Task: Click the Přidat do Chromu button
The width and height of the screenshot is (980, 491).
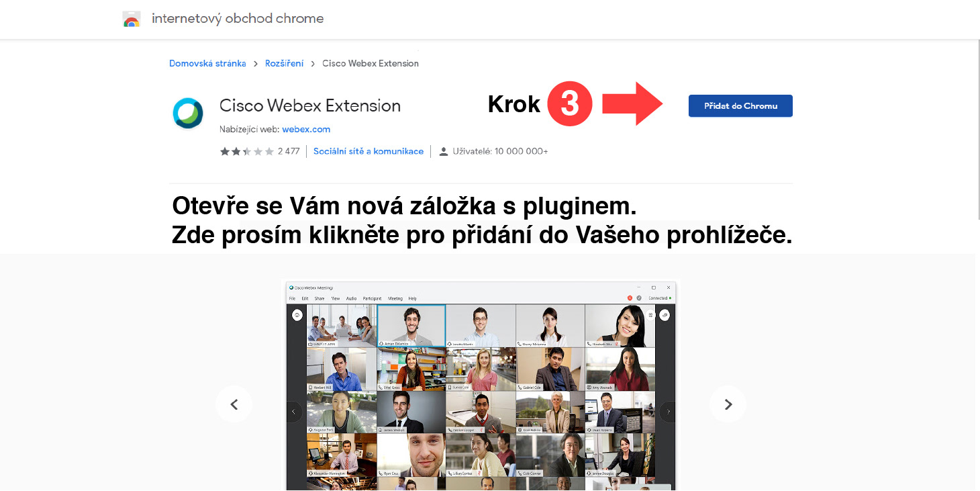Action: pos(740,106)
